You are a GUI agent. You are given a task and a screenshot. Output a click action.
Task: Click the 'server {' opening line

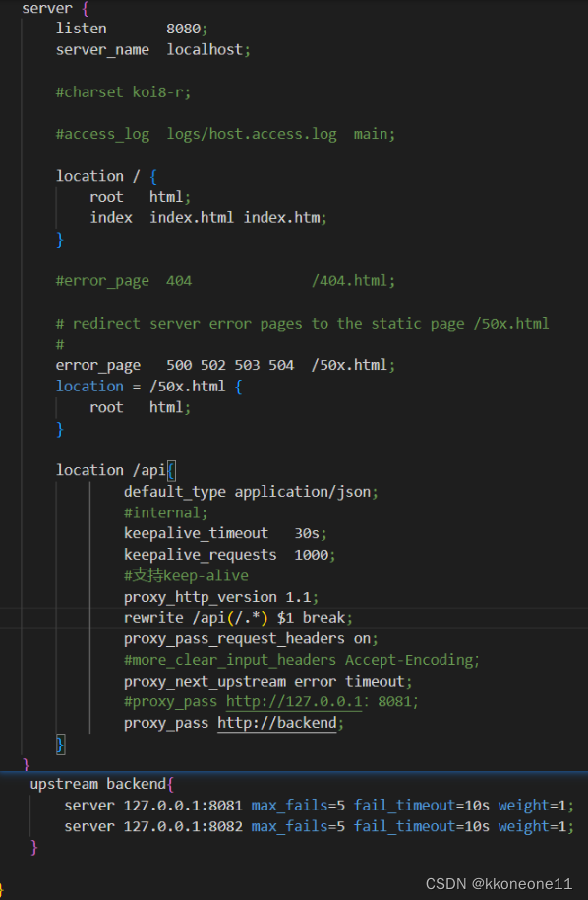point(55,8)
